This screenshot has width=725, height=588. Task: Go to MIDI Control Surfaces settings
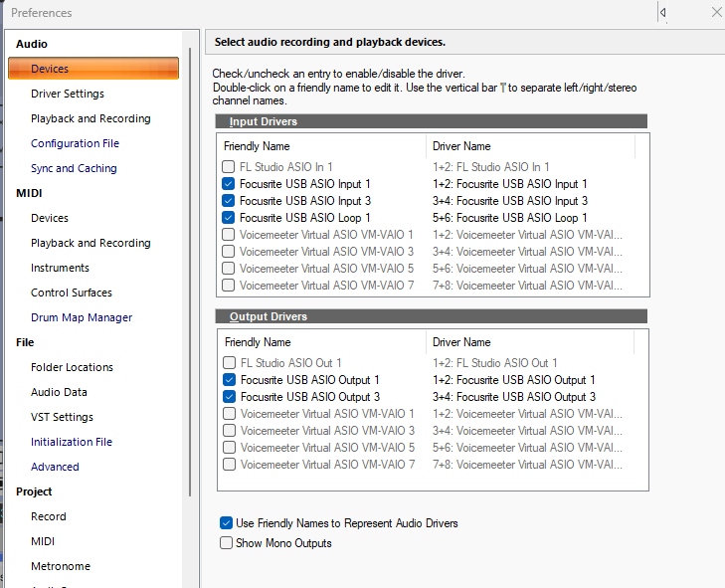coord(71,293)
